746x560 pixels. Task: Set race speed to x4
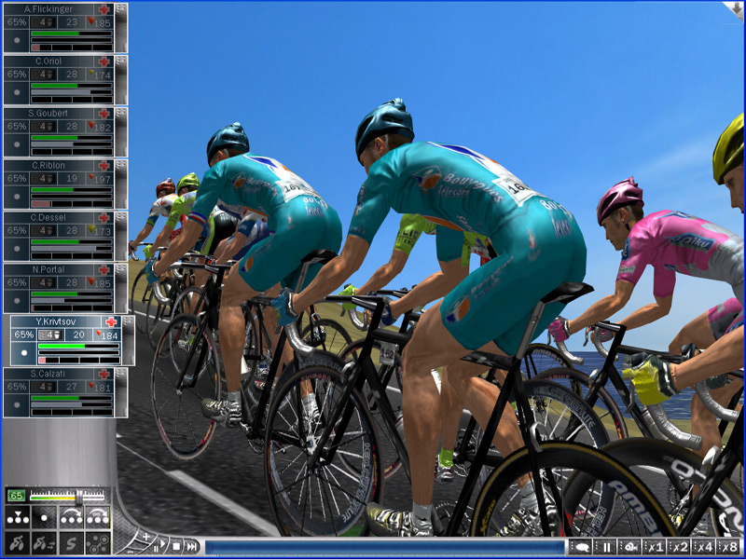point(704,548)
